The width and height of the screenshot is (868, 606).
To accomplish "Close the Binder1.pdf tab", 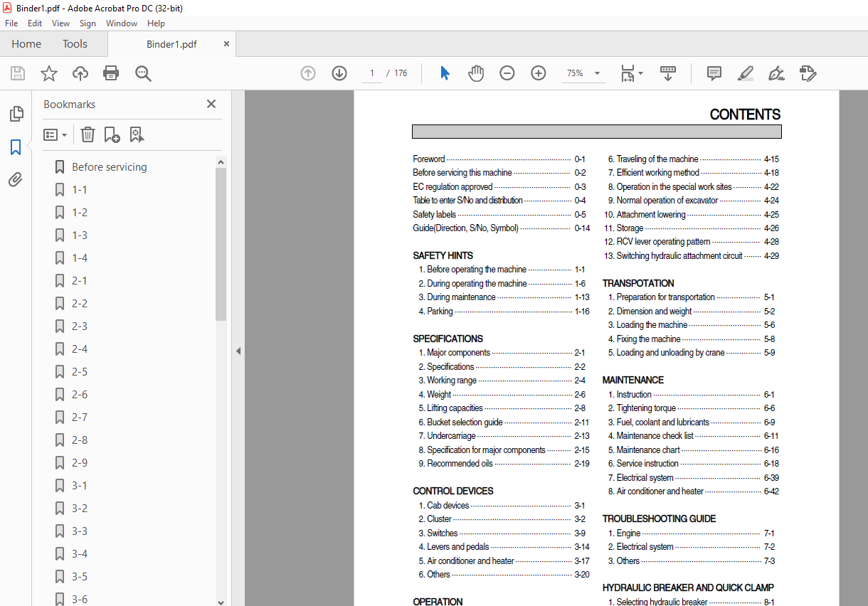I will 227,43.
